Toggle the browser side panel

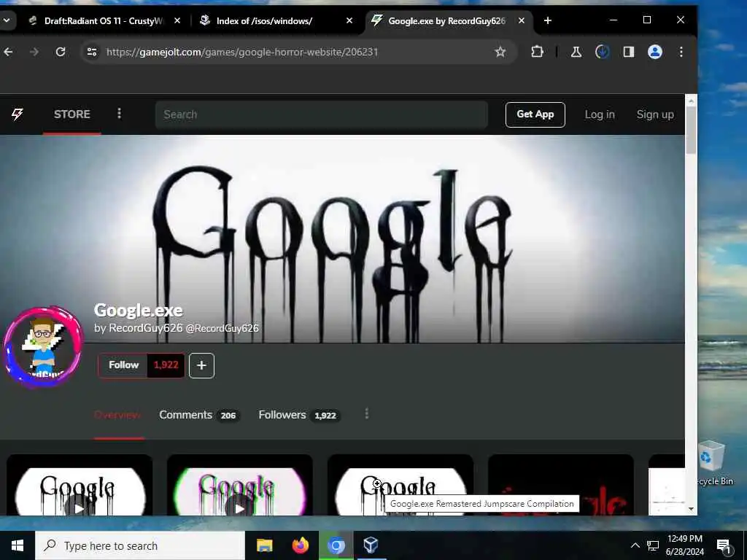pos(628,52)
